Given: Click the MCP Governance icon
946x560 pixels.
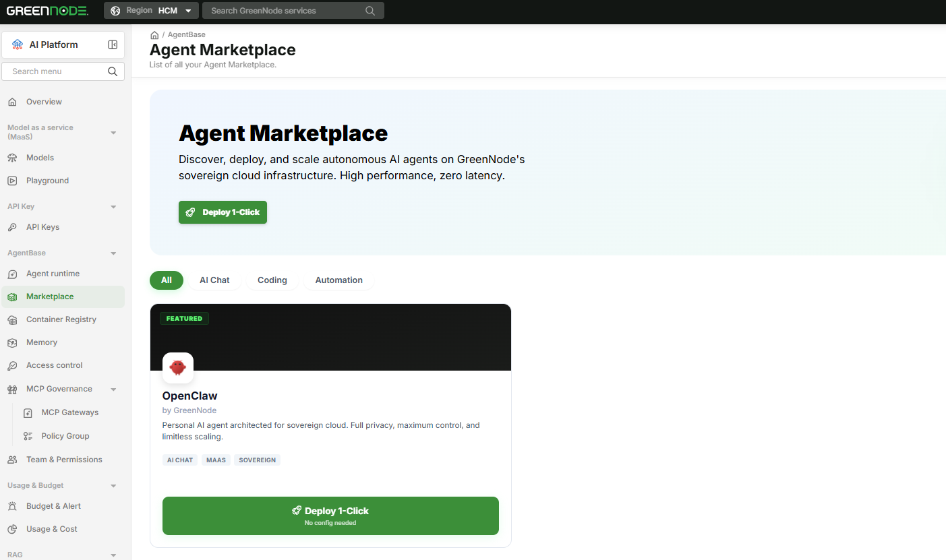Looking at the screenshot, I should pos(12,389).
